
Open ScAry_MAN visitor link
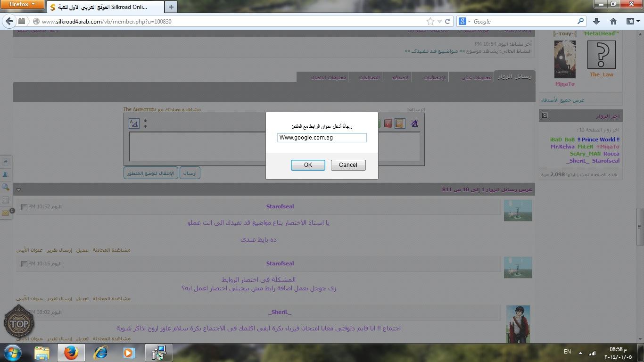[x=585, y=154]
